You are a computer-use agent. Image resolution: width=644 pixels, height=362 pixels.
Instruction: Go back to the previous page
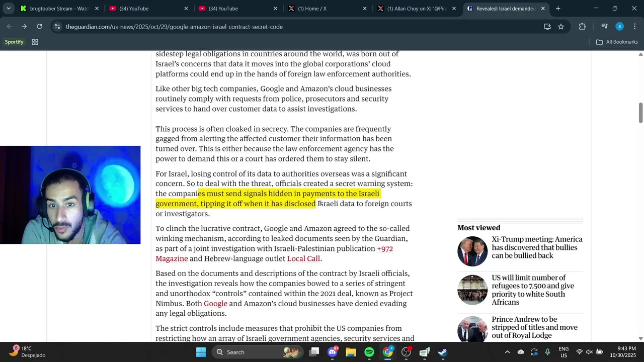(9, 27)
